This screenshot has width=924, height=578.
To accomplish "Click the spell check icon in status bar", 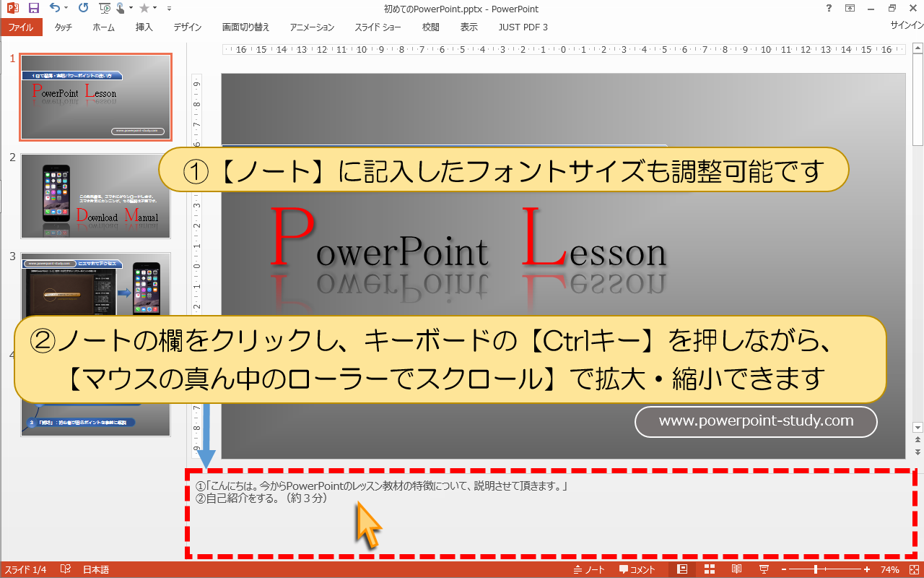I will (65, 570).
